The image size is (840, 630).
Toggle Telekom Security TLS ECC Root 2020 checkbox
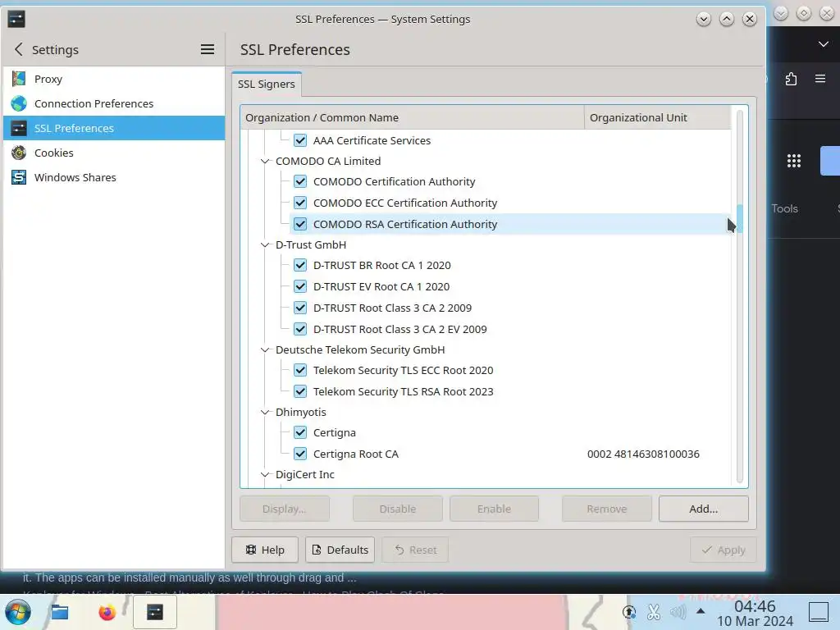[x=300, y=370]
